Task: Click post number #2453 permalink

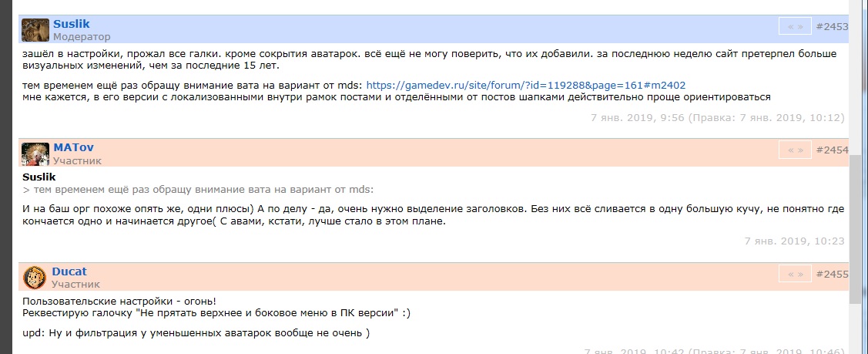Action: coord(832,26)
